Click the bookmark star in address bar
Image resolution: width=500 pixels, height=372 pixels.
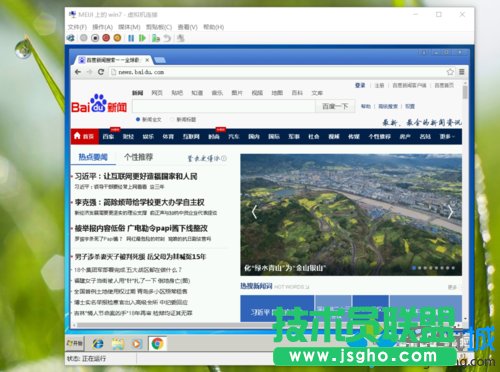point(450,72)
